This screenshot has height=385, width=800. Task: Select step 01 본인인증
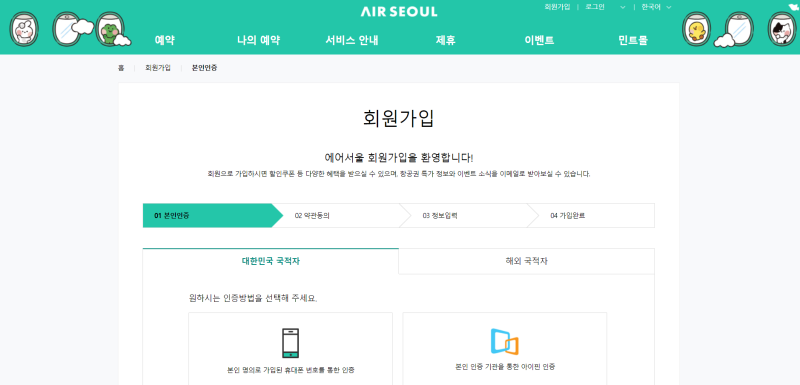tap(213, 216)
